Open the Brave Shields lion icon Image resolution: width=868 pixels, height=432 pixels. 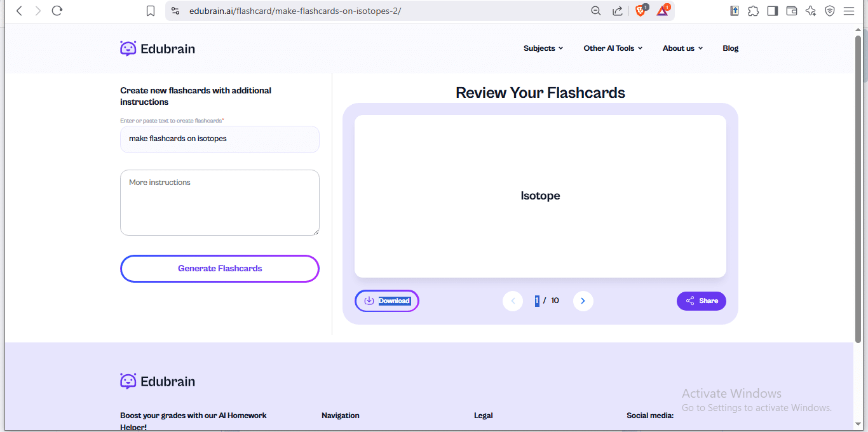pyautogui.click(x=641, y=11)
